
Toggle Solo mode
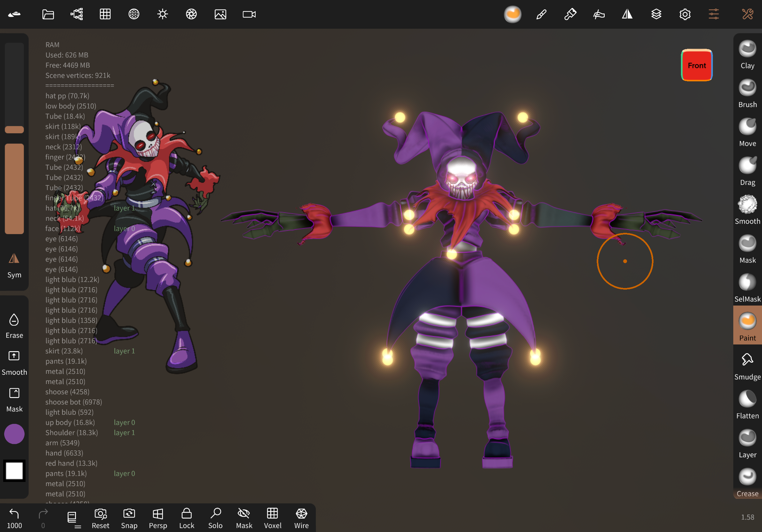[215, 518]
